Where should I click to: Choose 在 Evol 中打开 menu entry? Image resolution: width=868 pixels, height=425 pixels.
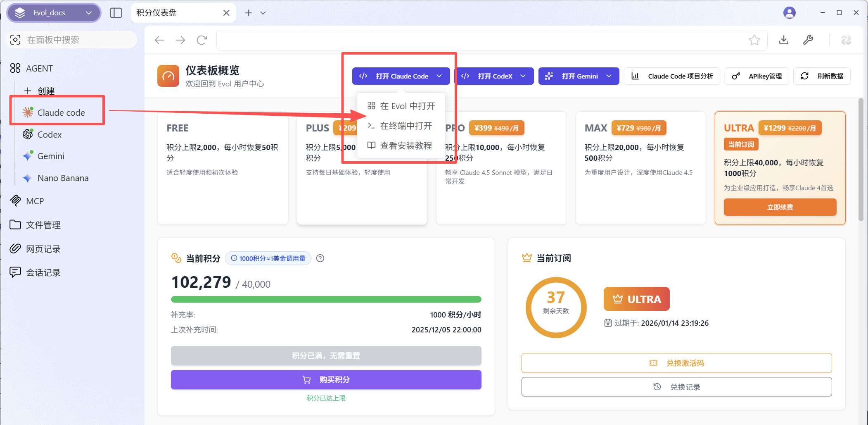[407, 106]
